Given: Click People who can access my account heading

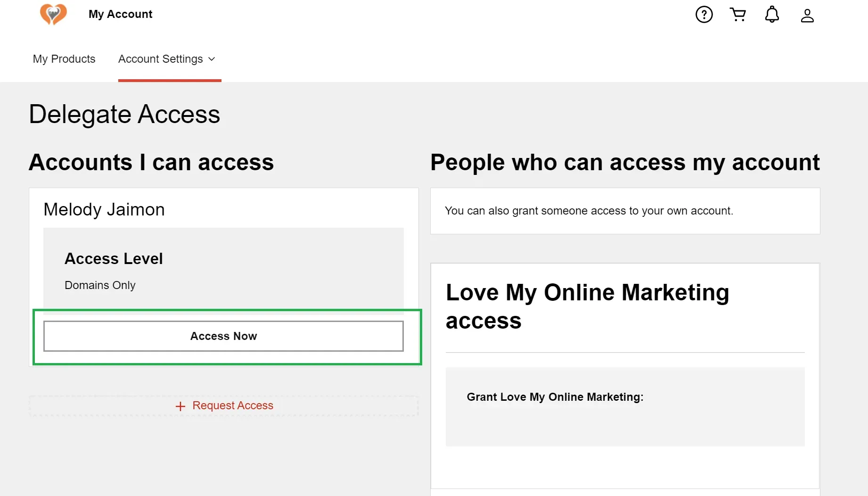Looking at the screenshot, I should point(625,162).
